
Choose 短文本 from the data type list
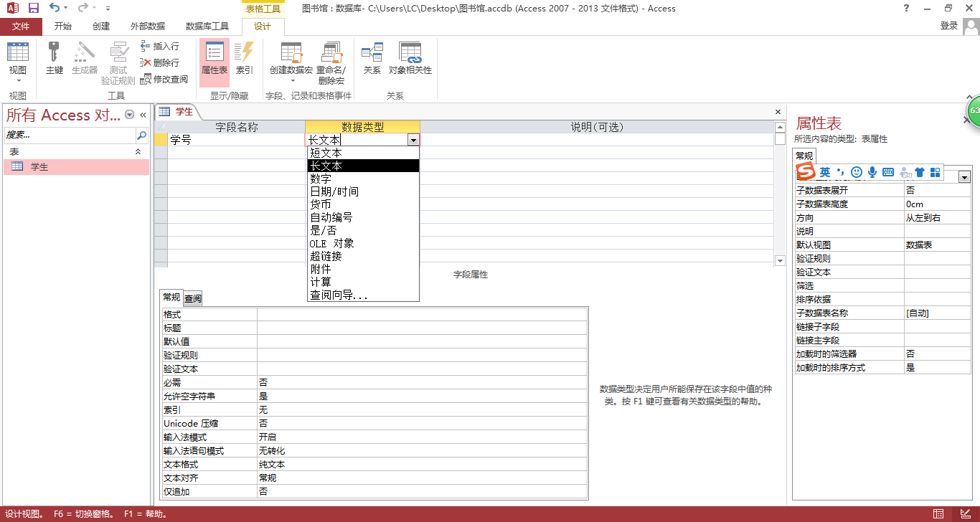click(x=363, y=153)
